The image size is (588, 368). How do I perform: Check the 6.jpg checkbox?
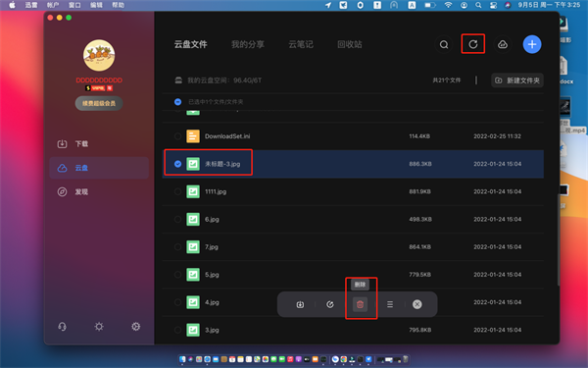[177, 219]
